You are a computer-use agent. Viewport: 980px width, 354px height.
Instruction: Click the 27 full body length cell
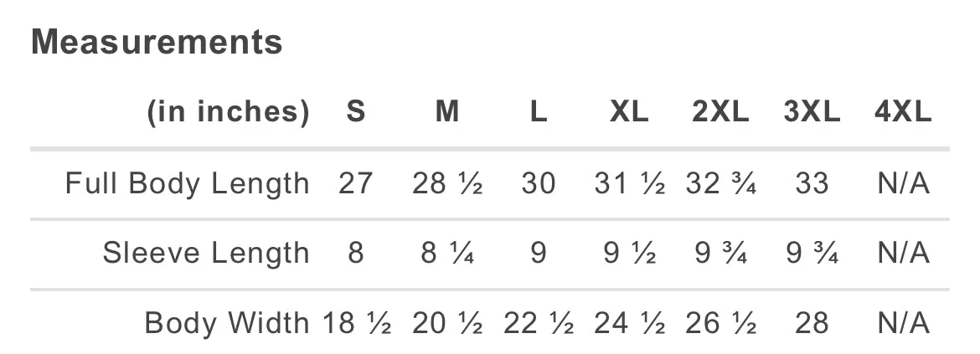pos(356,183)
